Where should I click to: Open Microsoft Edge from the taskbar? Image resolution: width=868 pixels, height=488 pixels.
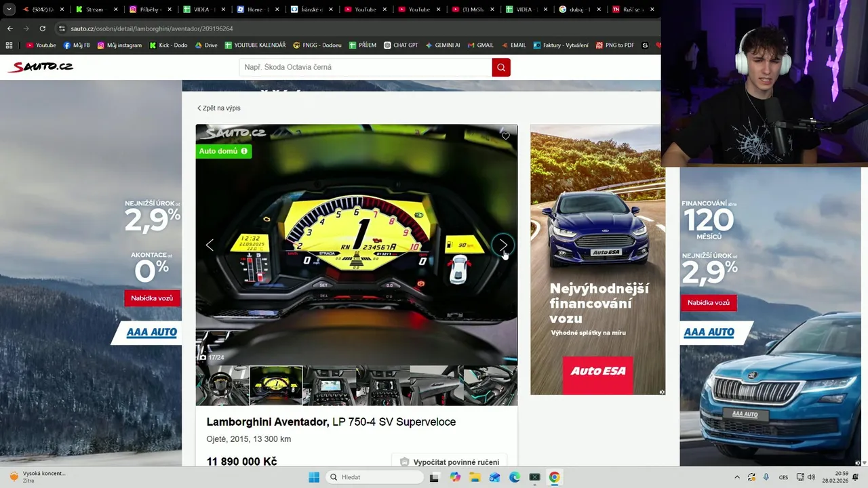coord(515,477)
